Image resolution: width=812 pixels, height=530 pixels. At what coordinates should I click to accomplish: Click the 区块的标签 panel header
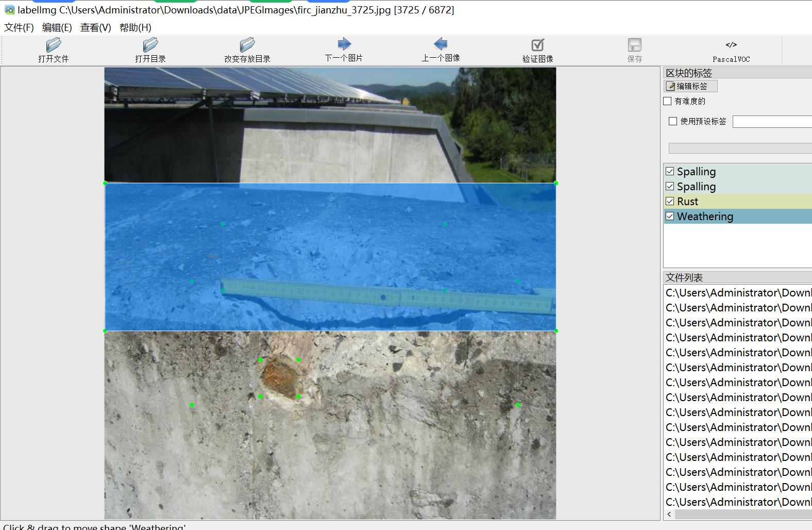click(738, 73)
